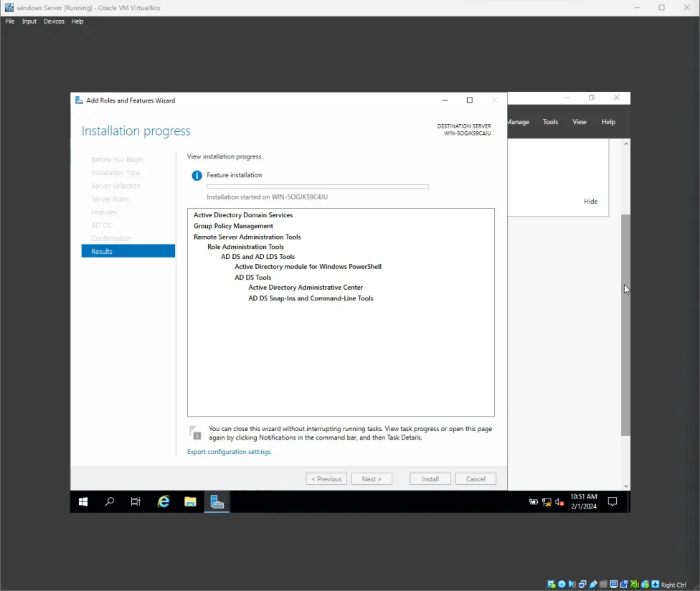Click the Next button in wizard
The image size is (700, 591).
coord(372,479)
